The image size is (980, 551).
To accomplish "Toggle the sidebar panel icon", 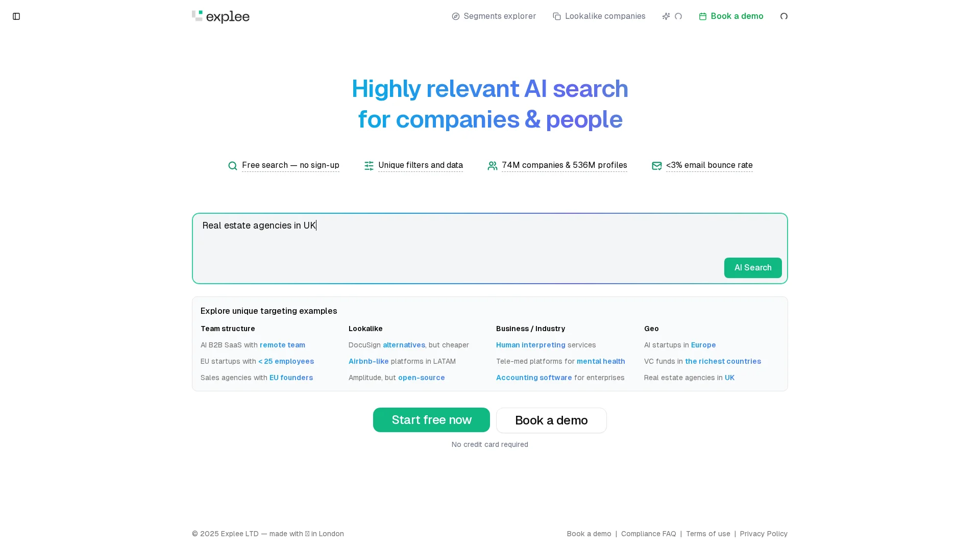I will (16, 16).
